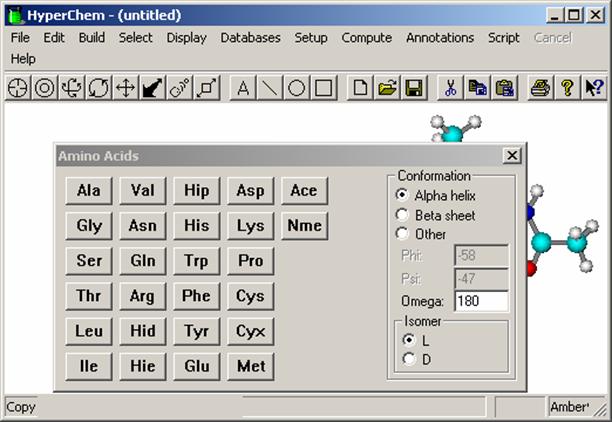Screen dimensions: 612x422
Task: Save via the floppy disk icon
Action: coord(414,88)
